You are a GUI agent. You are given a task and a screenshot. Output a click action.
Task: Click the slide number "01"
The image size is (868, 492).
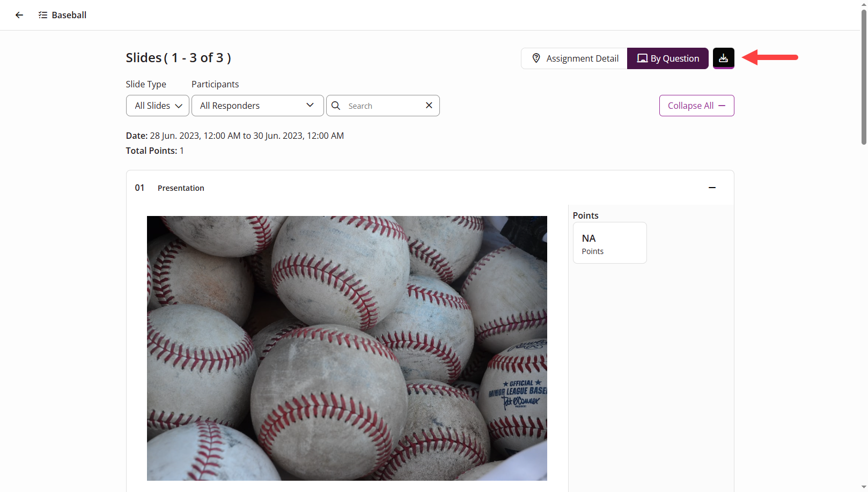point(139,188)
